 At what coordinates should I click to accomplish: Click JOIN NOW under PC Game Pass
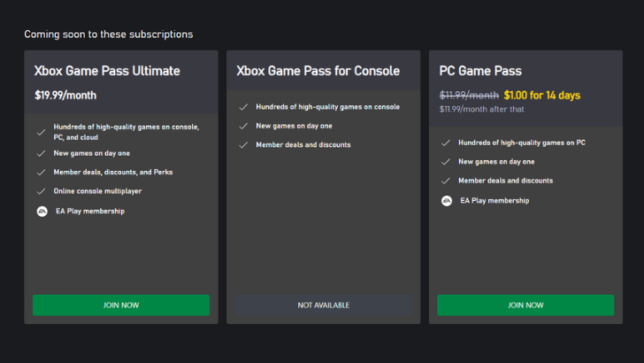[x=525, y=305]
